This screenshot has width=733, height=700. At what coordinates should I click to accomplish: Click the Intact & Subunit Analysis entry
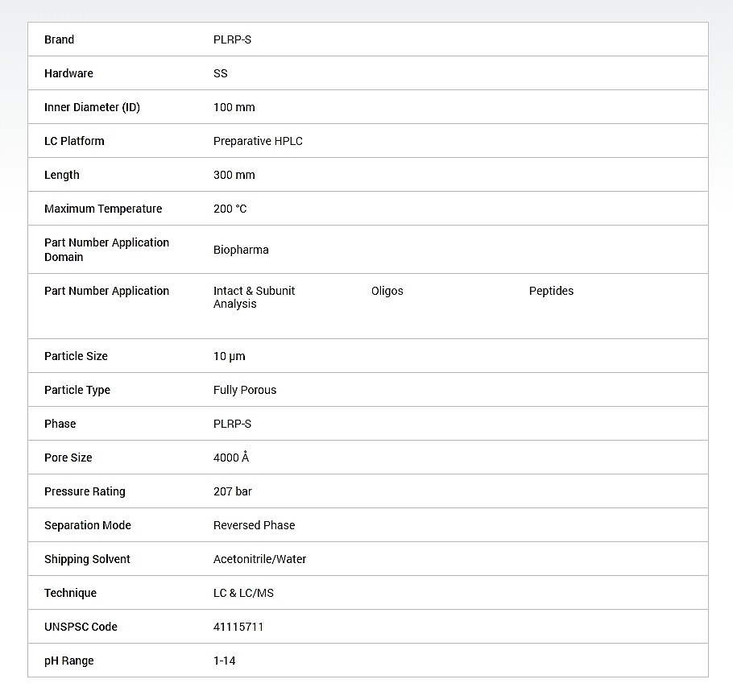tap(254, 297)
